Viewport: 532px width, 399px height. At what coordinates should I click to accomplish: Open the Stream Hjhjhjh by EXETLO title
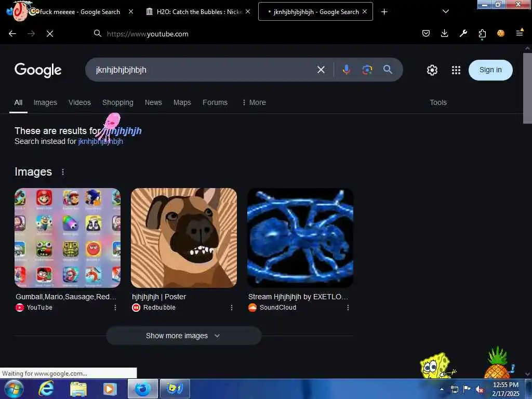[x=298, y=297]
